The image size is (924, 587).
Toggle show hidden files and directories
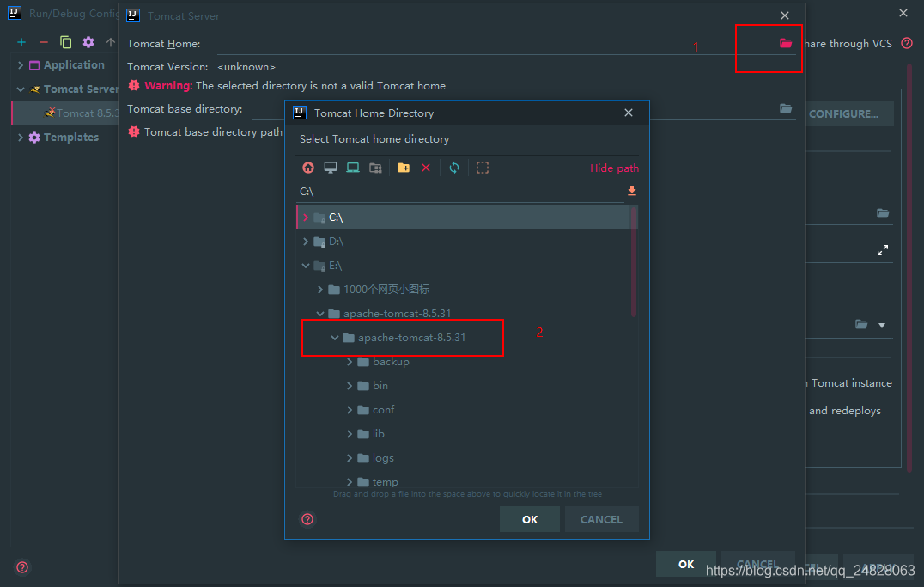(483, 168)
